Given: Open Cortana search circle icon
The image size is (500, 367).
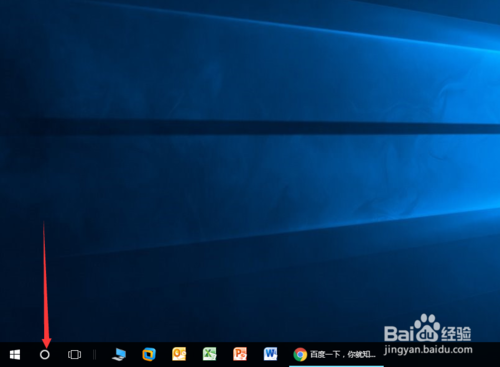Looking at the screenshot, I should coord(45,355).
